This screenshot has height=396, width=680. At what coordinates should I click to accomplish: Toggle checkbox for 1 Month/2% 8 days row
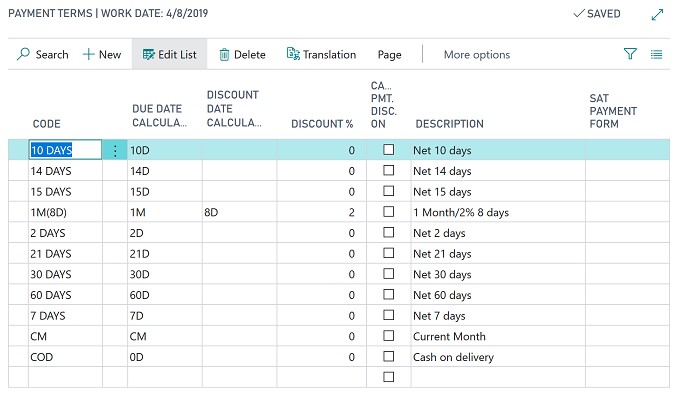[x=389, y=212]
